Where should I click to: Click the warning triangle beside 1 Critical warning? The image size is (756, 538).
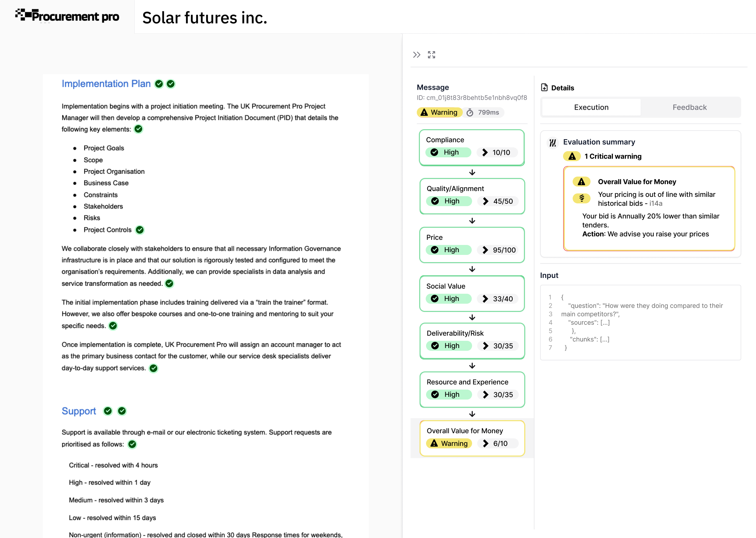point(572,156)
